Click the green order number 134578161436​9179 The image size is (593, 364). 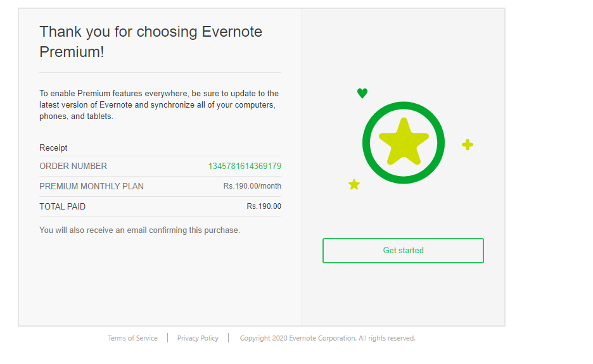(x=245, y=166)
